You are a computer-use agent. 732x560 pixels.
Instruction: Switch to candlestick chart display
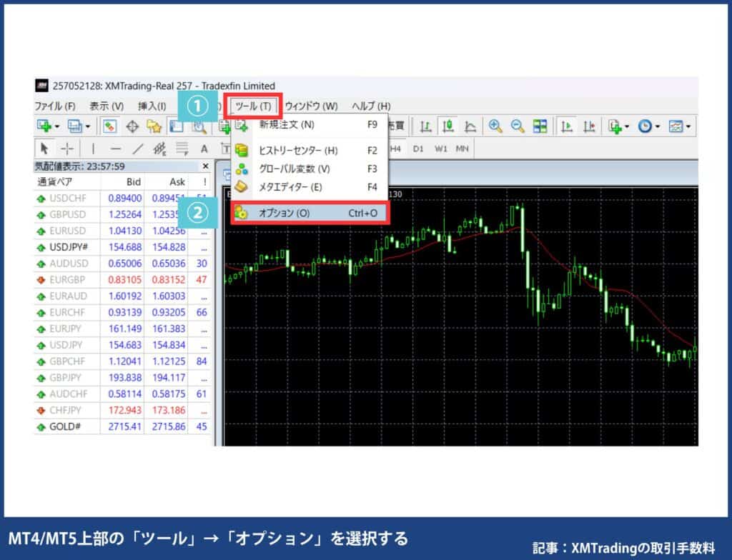click(448, 126)
